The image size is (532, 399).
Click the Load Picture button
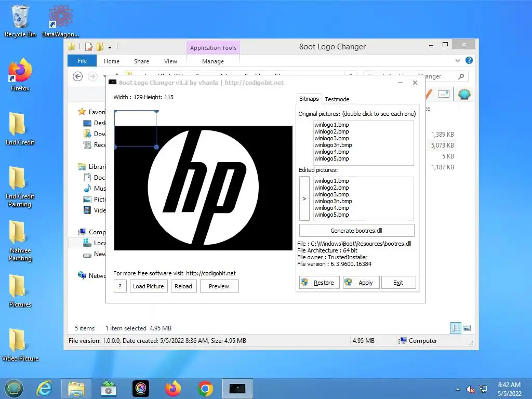(149, 286)
